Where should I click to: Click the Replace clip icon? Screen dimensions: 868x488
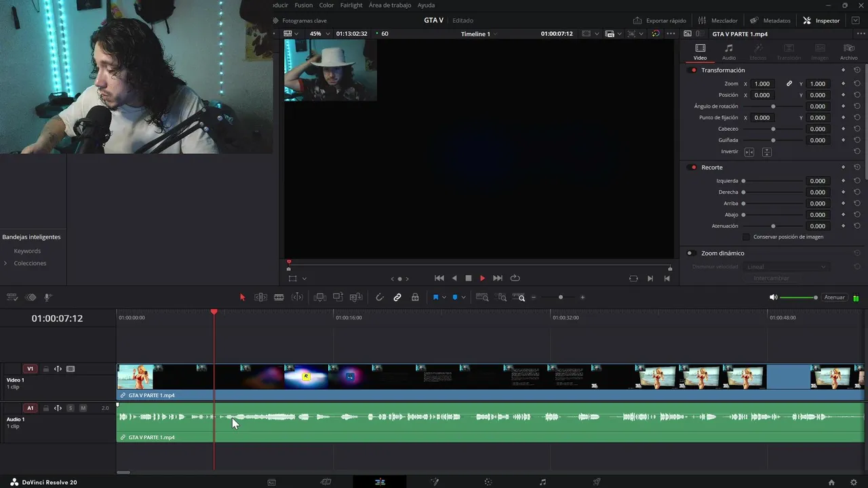(x=356, y=297)
